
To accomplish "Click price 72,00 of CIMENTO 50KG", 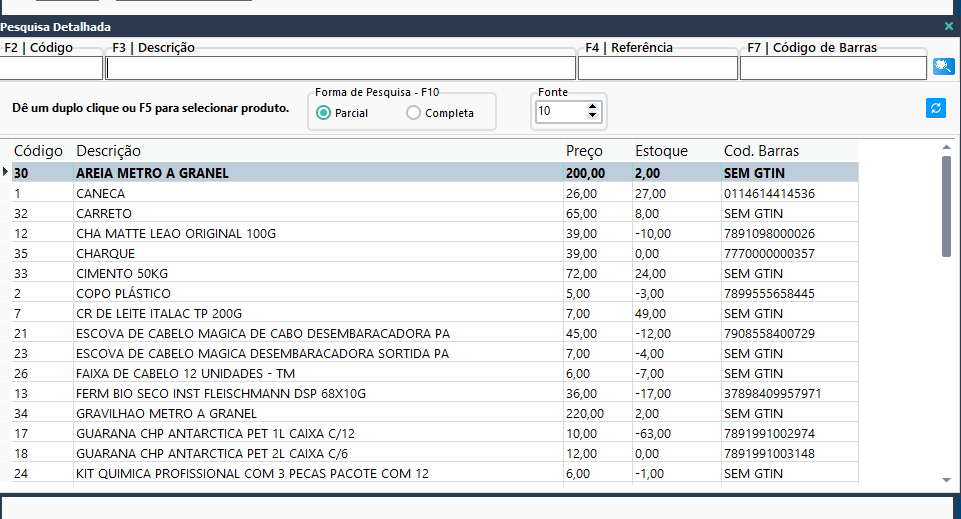I will coord(598,273).
